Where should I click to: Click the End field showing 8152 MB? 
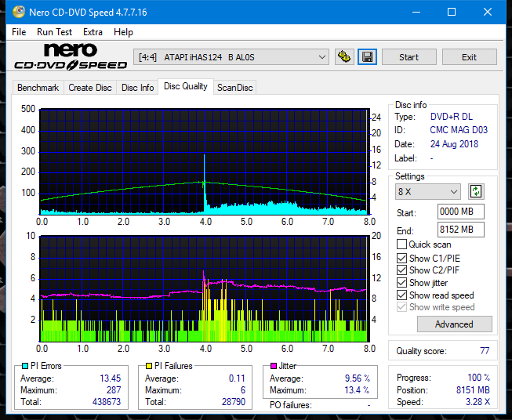(461, 230)
